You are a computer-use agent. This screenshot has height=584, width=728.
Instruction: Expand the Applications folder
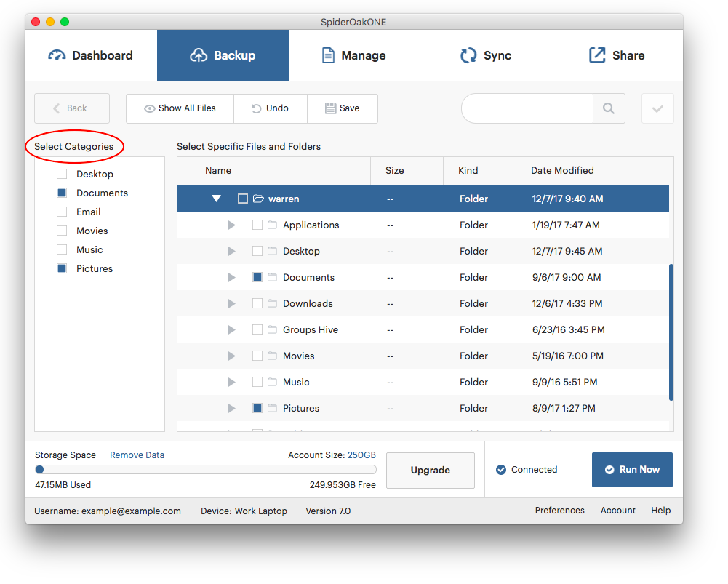pos(231,225)
